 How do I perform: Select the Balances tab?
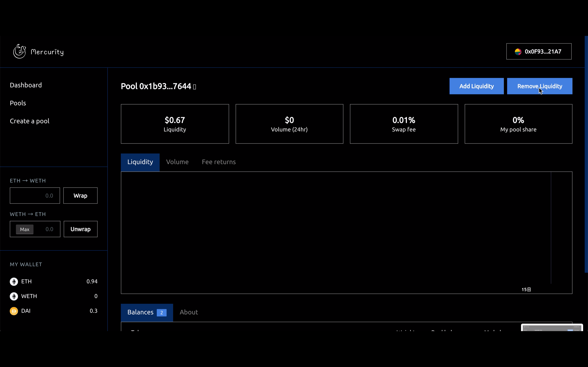pos(147,312)
